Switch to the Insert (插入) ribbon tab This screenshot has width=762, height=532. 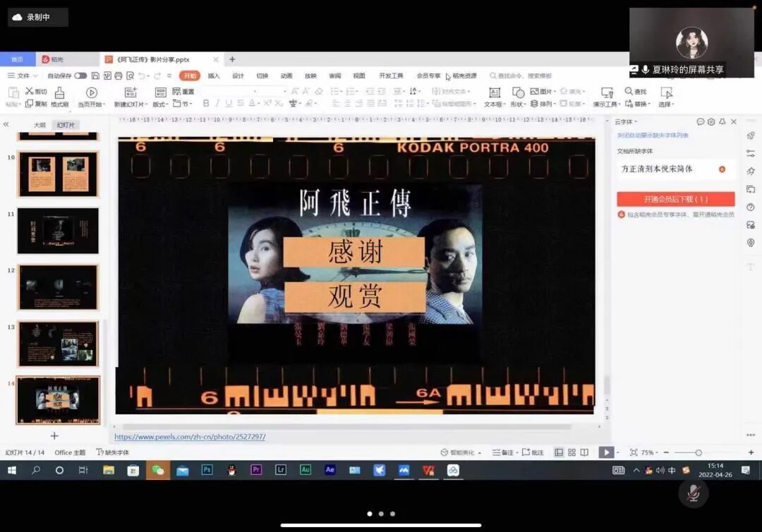(213, 75)
